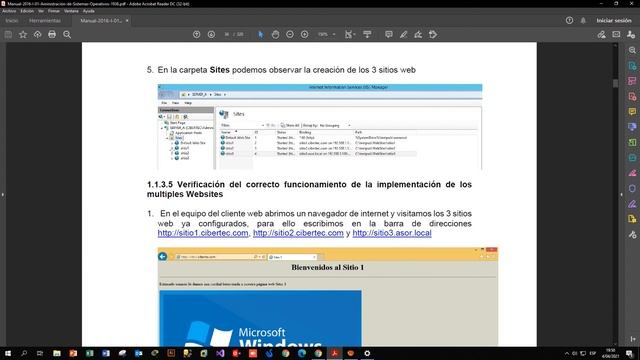Open the Ver menu
Image resolution: width=640 pixels, height=360 pixels.
point(41,11)
